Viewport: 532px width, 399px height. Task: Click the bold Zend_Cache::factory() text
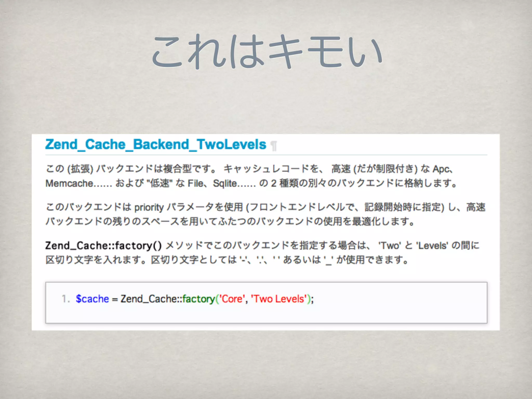(103, 245)
